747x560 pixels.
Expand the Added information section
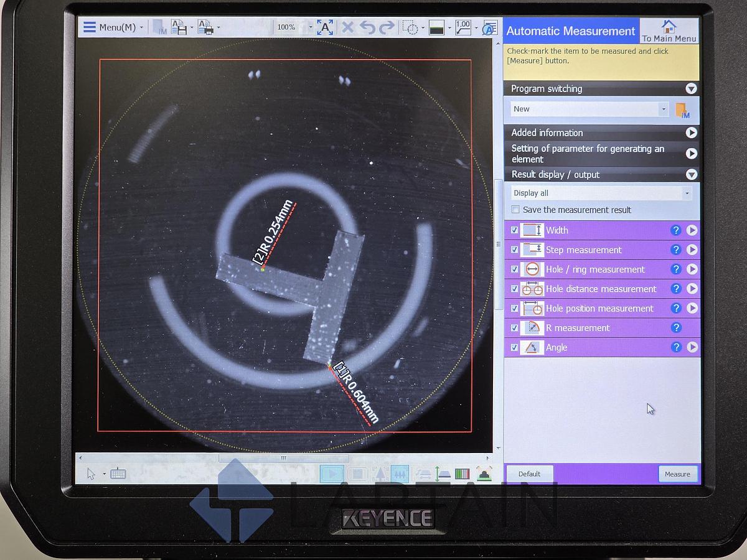691,133
